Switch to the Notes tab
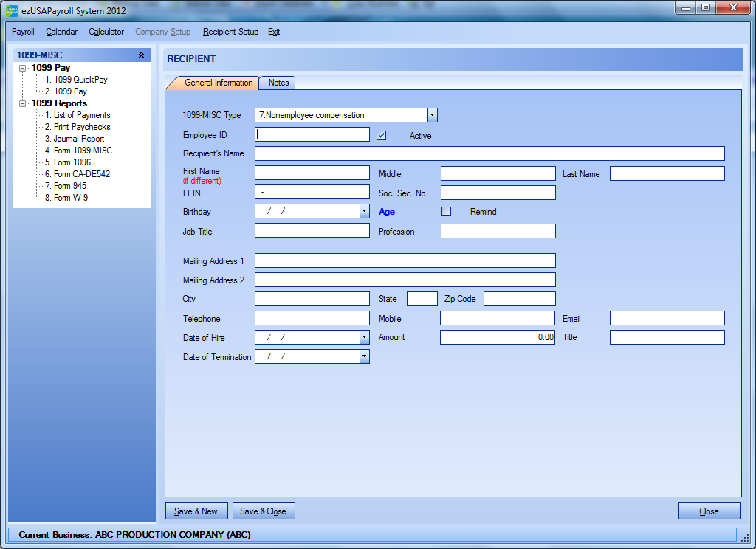This screenshot has width=756, height=549. click(x=278, y=83)
